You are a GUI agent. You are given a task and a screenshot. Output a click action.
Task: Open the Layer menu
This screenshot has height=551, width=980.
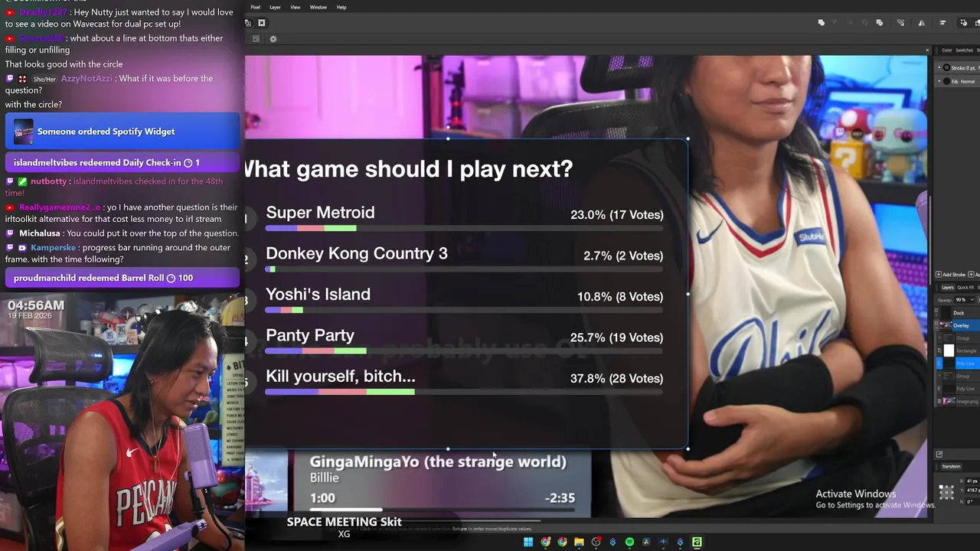click(x=275, y=7)
